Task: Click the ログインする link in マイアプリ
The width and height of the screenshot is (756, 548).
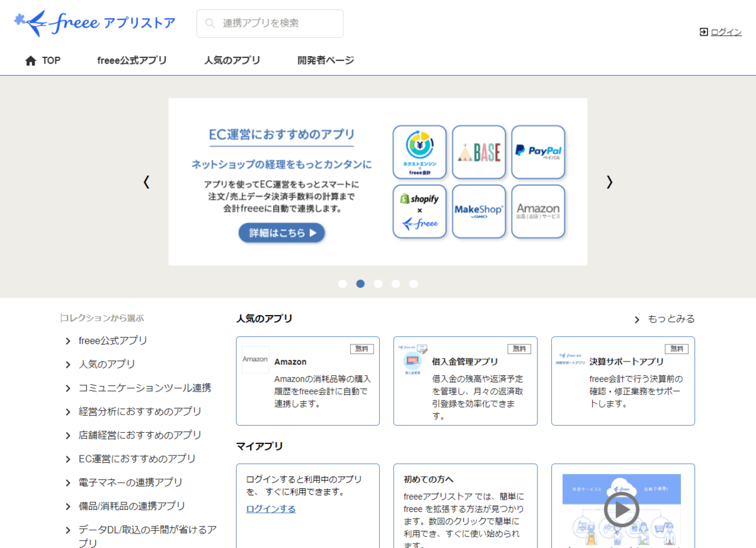Action: tap(271, 509)
